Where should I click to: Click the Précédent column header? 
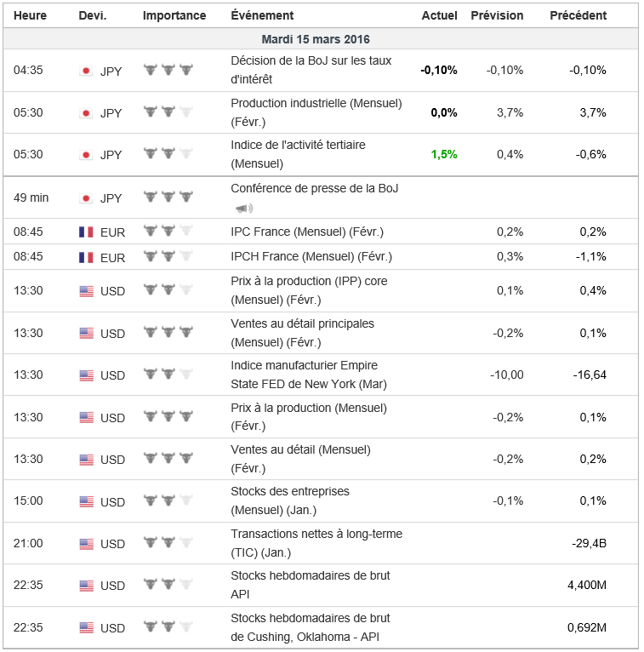[x=578, y=15]
